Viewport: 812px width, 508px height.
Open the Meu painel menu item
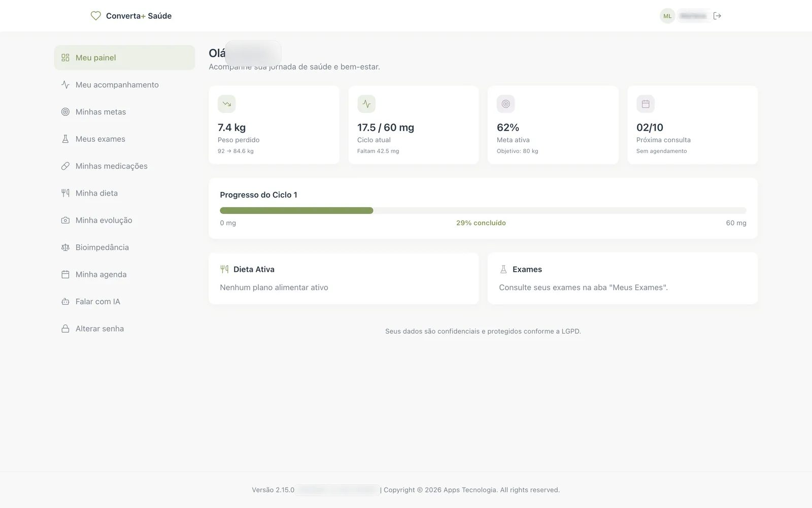125,57
